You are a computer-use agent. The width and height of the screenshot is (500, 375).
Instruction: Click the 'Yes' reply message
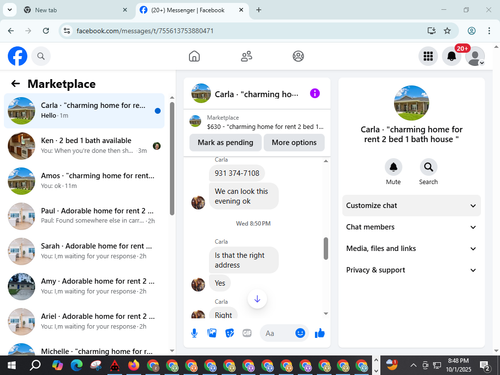(x=220, y=283)
